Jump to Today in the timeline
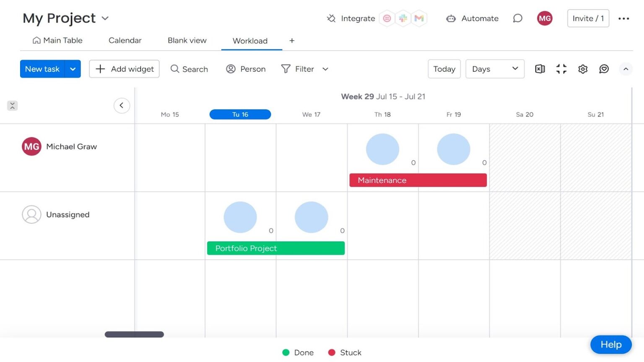Screen dimensions: 644x362 click(x=444, y=69)
